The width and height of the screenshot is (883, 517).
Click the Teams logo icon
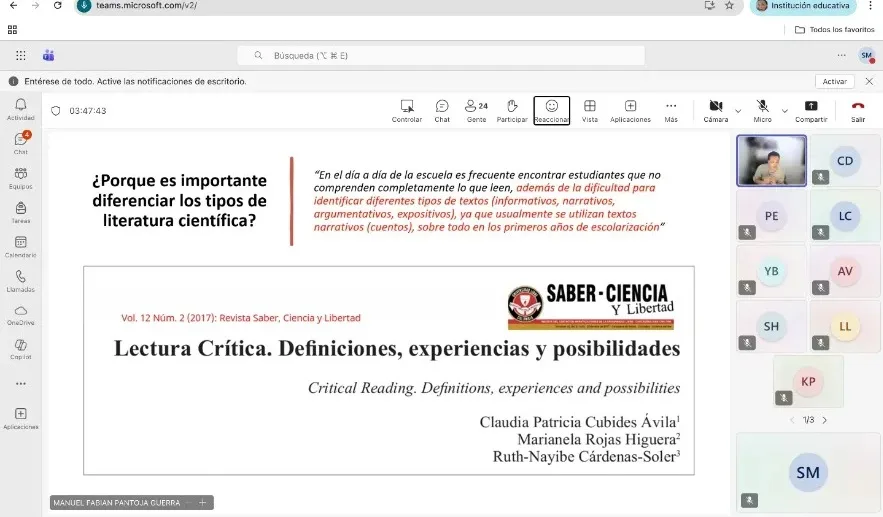(x=48, y=55)
